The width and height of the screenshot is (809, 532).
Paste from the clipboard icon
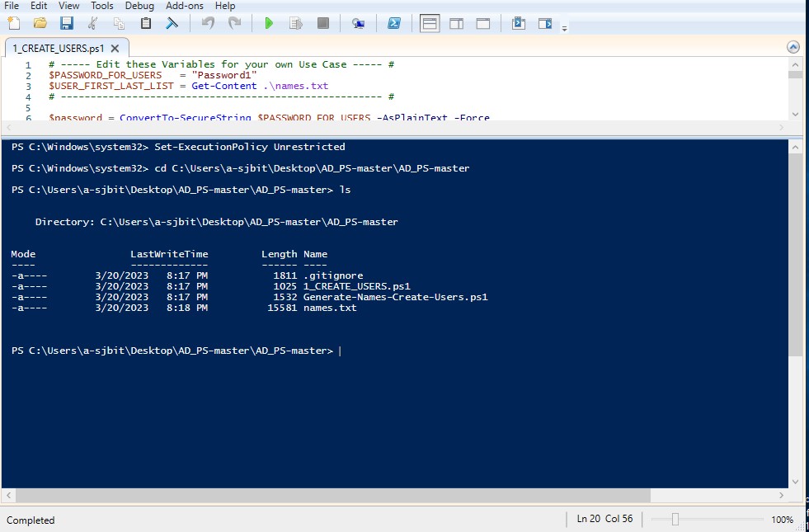pyautogui.click(x=146, y=23)
